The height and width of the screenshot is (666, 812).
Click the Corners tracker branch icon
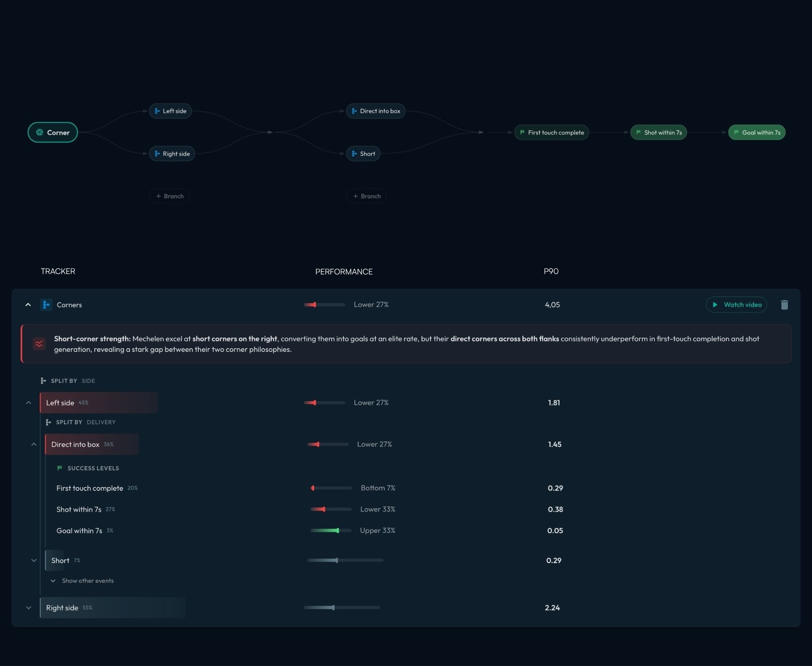click(46, 304)
